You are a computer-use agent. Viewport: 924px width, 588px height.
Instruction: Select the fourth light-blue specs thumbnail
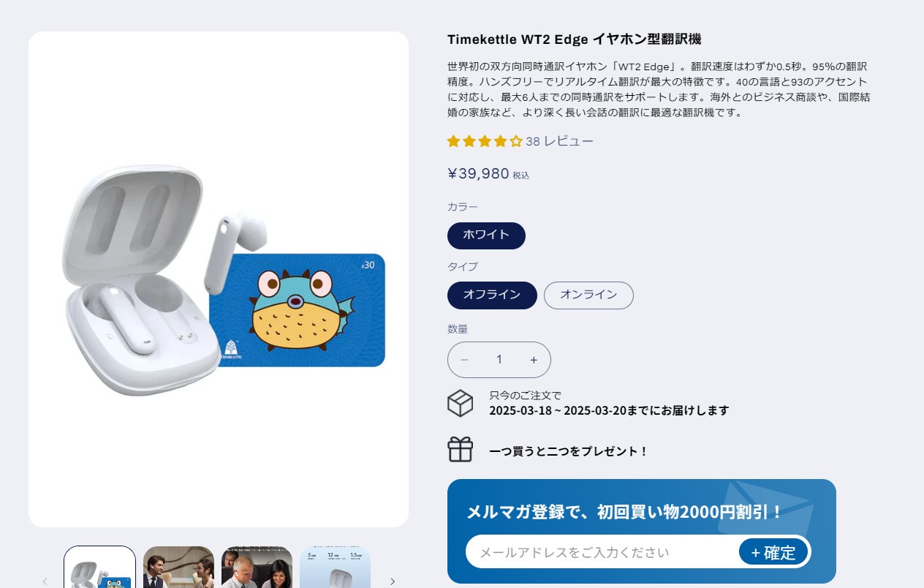[x=335, y=568]
